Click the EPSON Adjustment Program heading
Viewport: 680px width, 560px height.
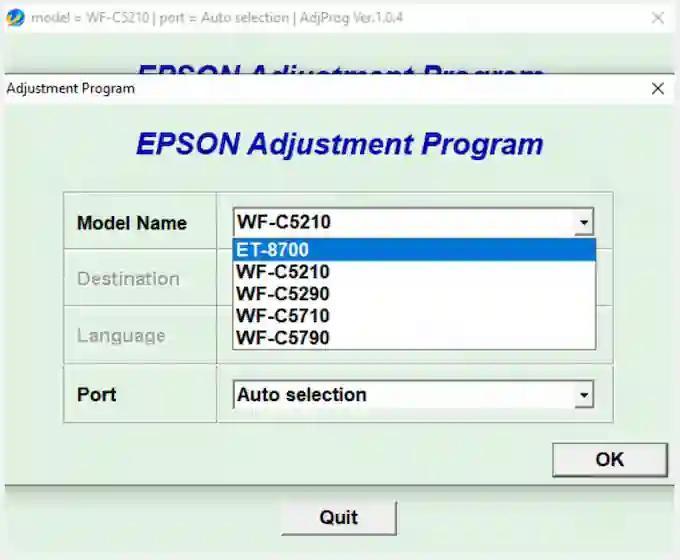point(340,144)
